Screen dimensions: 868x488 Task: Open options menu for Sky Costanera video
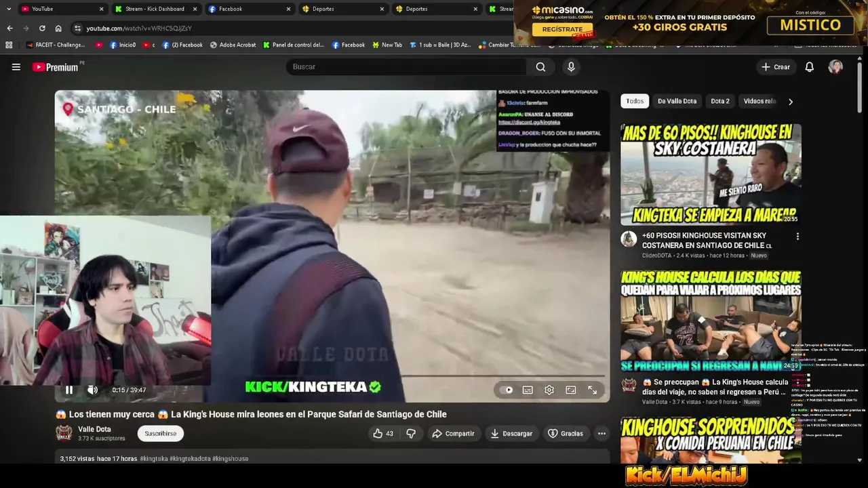pyautogui.click(x=797, y=237)
